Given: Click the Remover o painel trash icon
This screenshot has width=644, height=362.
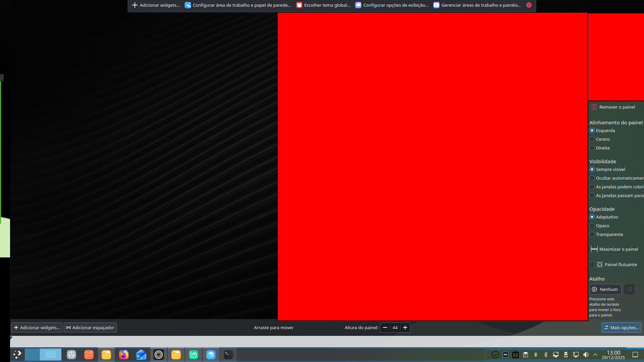Looking at the screenshot, I should tap(594, 107).
